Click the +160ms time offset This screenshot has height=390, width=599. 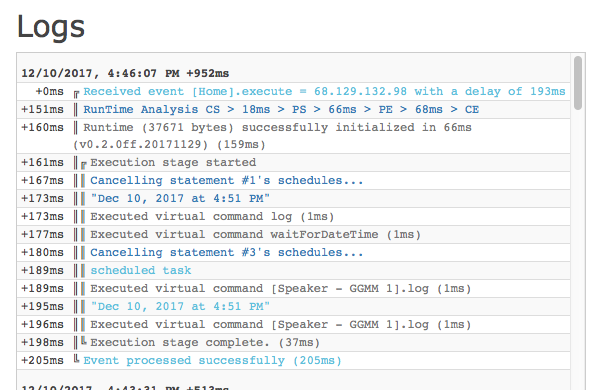[42, 128]
